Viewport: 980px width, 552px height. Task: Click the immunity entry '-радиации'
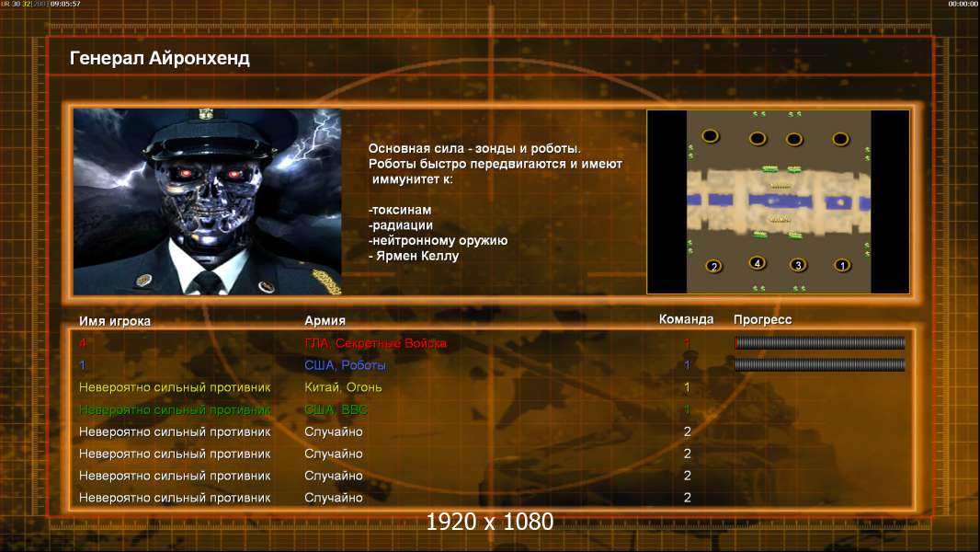[400, 225]
